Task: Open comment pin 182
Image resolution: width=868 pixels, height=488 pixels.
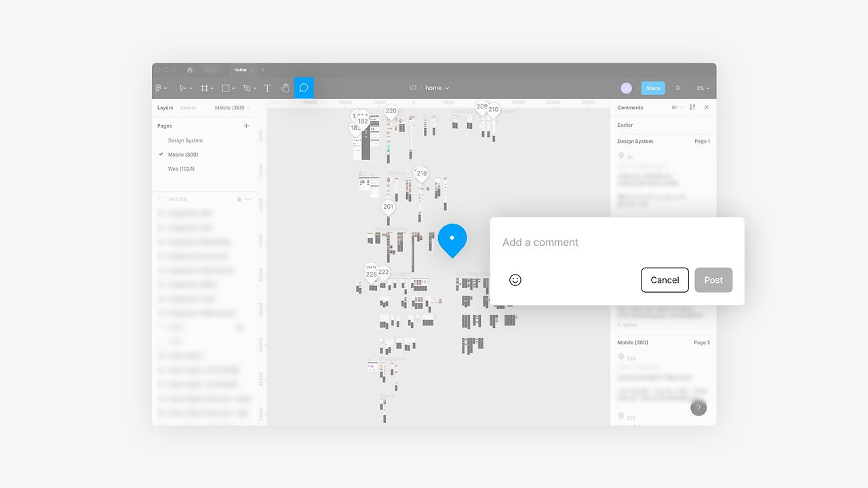Action: click(363, 123)
